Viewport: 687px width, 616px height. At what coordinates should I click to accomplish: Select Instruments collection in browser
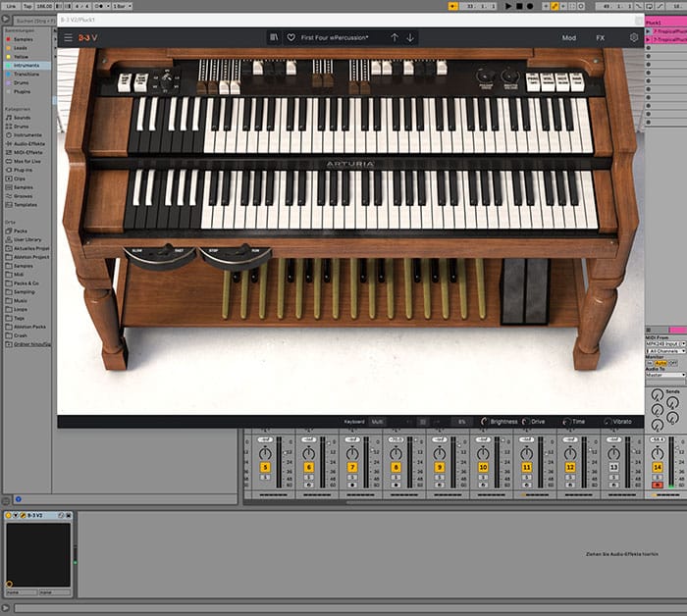[x=26, y=66]
